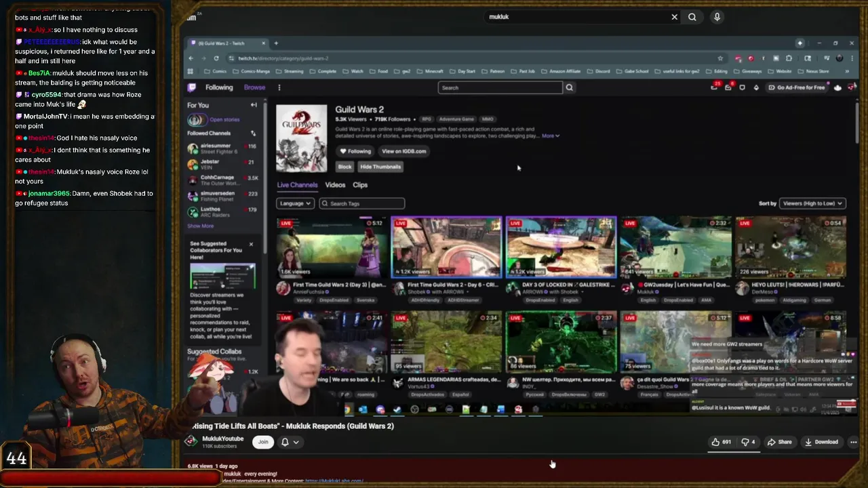Open notification bell dropdown for channel

pos(290,442)
